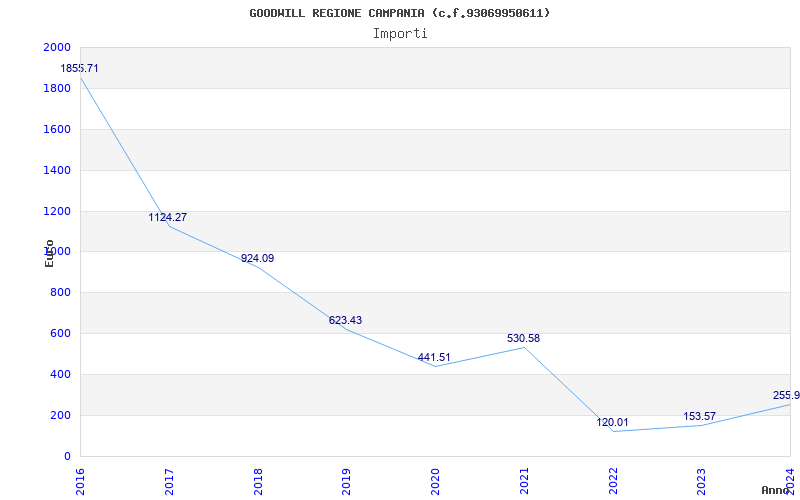Click y-axis value 200
The width and height of the screenshot is (800, 500).
[x=60, y=415]
